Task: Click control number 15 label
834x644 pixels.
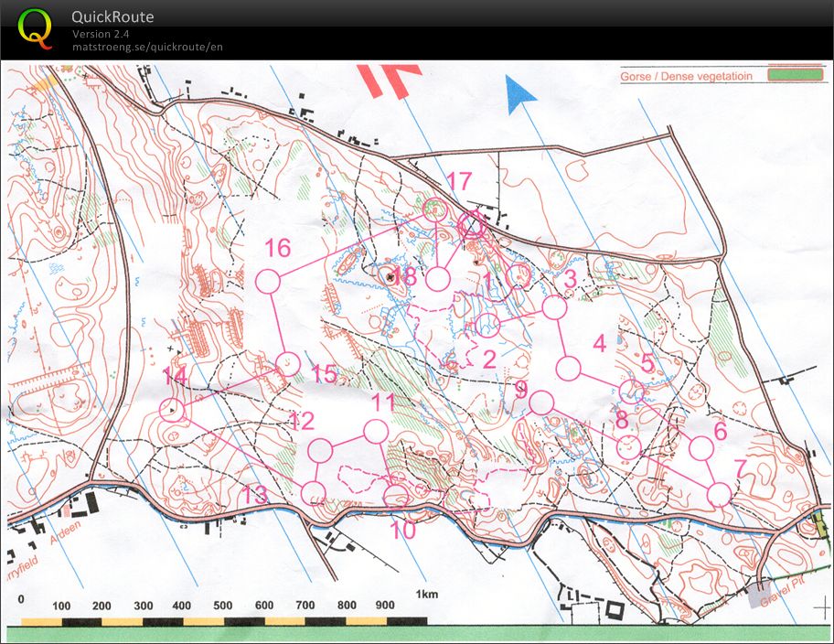Action: coord(324,373)
